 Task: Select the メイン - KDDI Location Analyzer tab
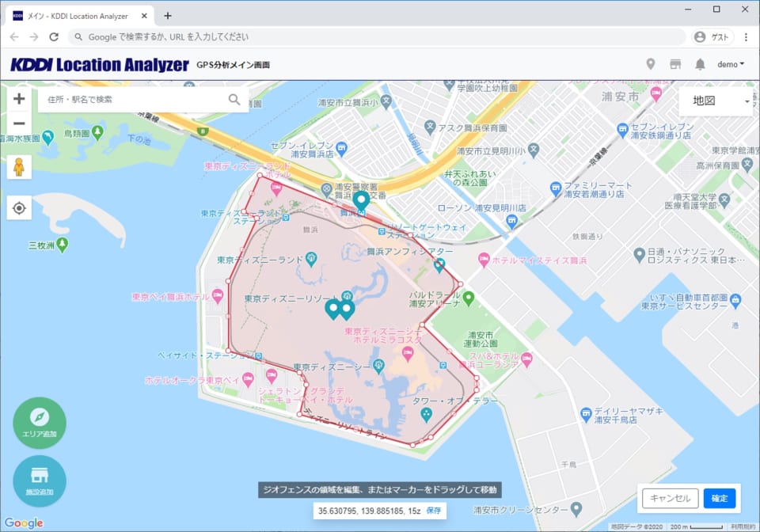pyautogui.click(x=80, y=16)
